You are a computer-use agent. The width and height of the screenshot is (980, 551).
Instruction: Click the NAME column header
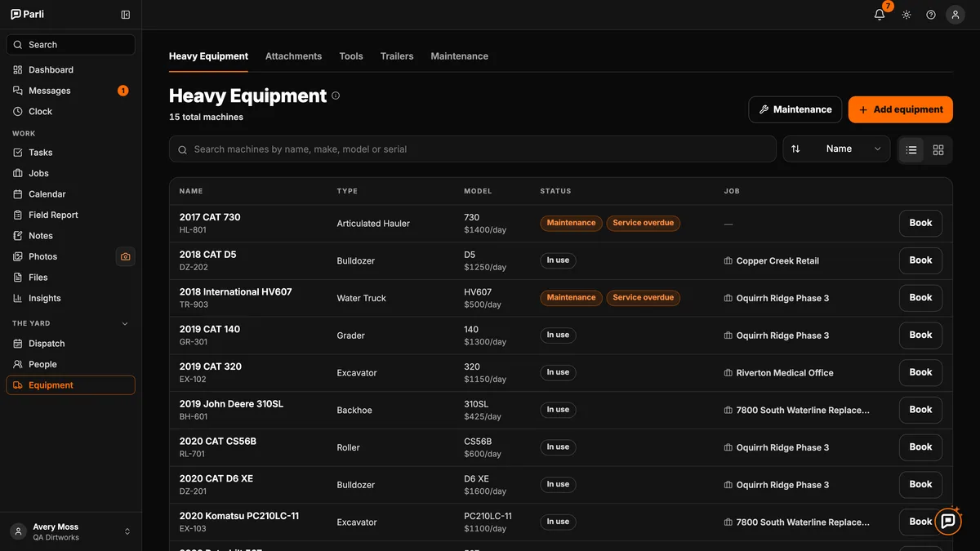[x=191, y=191]
